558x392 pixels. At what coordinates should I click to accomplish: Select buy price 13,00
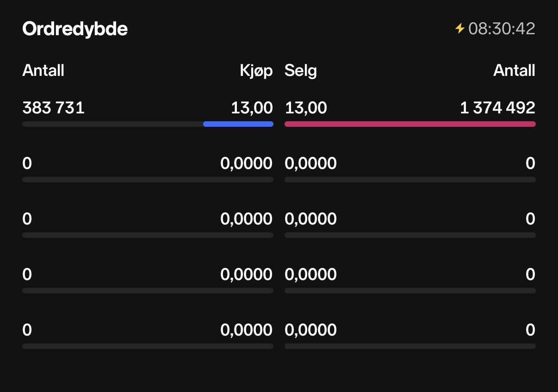(x=252, y=108)
